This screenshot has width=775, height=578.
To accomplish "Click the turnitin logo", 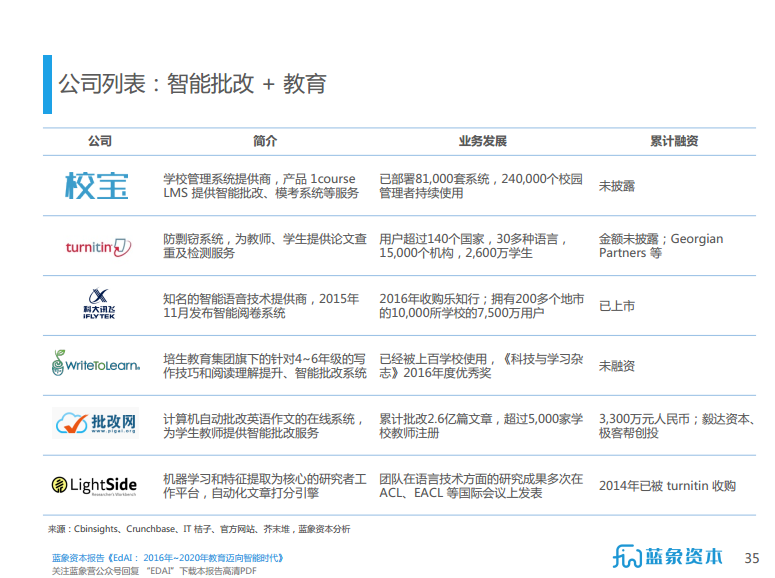I will [98, 247].
